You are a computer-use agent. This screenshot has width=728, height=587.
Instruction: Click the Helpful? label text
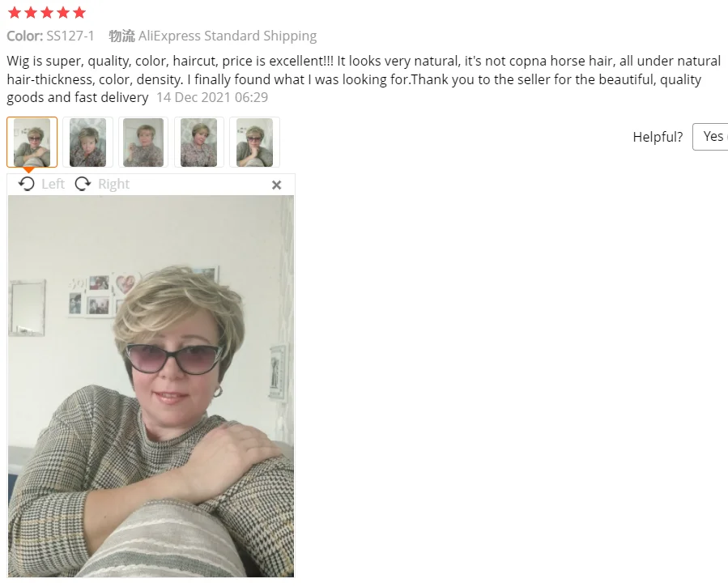click(658, 137)
